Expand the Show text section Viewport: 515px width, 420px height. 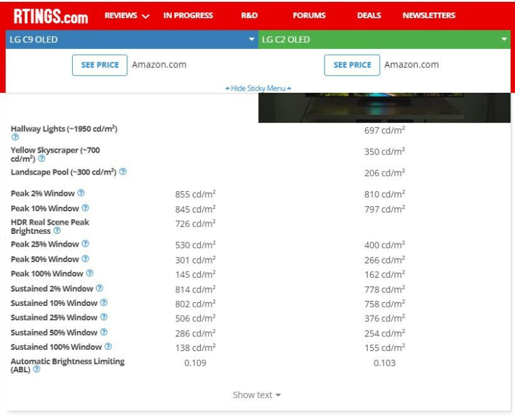256,395
